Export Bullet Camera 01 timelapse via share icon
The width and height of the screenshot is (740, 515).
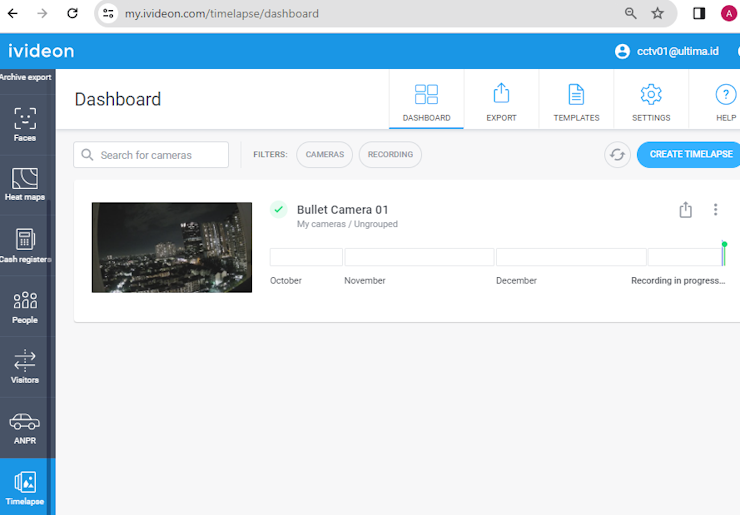click(686, 210)
